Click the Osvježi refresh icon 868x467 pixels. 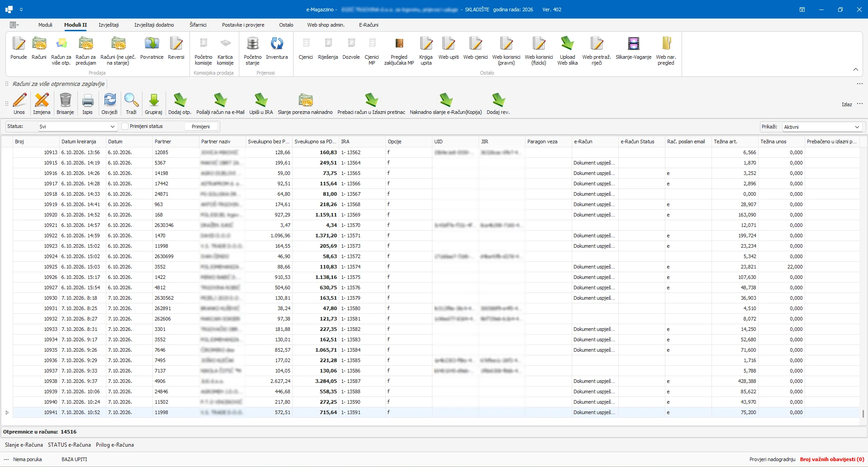click(x=109, y=100)
